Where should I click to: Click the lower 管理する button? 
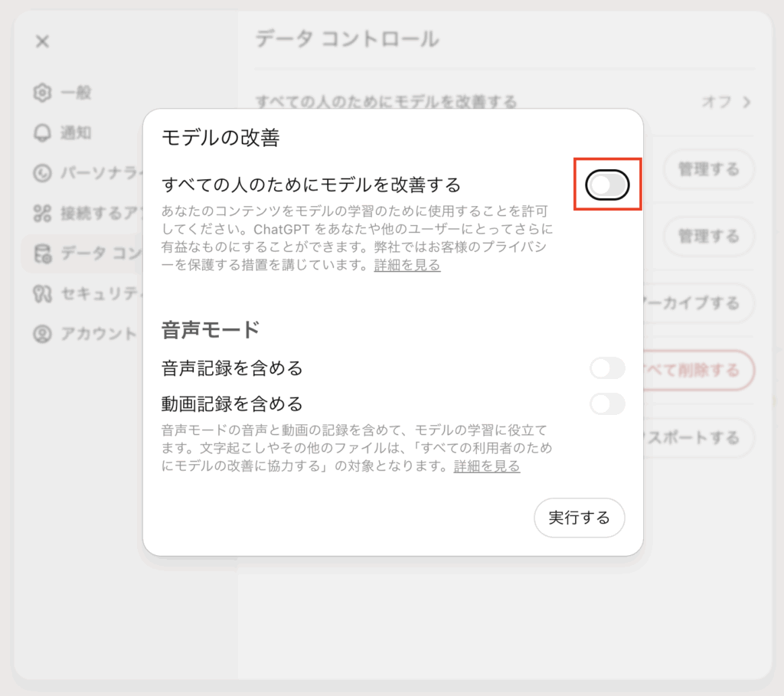pos(708,236)
